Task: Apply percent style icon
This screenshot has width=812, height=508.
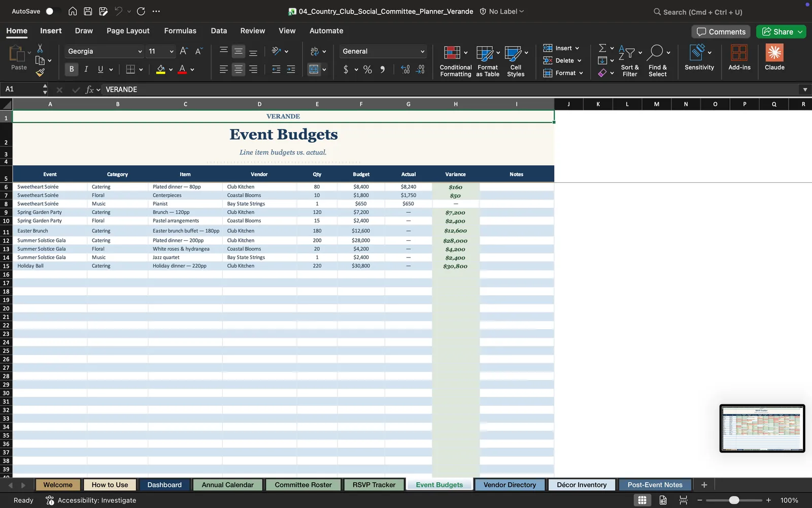Action: click(367, 70)
